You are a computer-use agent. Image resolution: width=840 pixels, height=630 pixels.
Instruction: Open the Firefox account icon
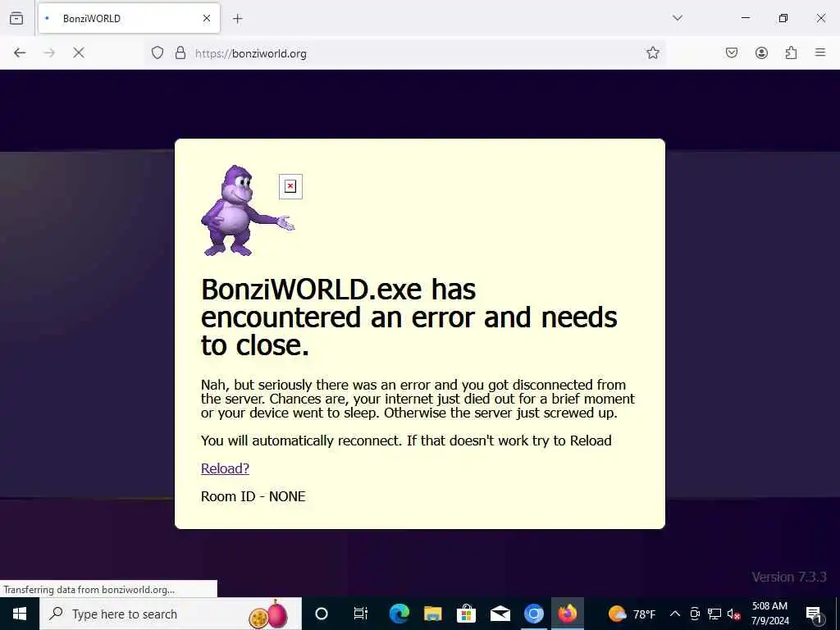point(761,52)
